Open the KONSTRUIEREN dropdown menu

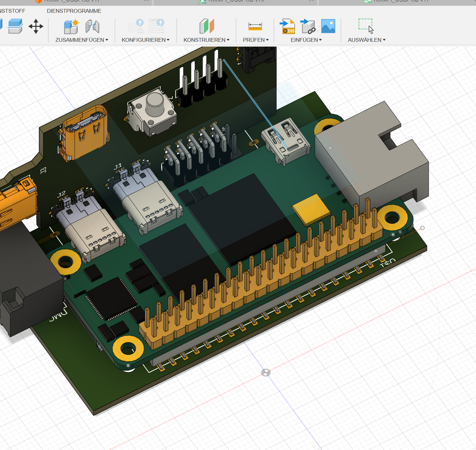tap(207, 40)
